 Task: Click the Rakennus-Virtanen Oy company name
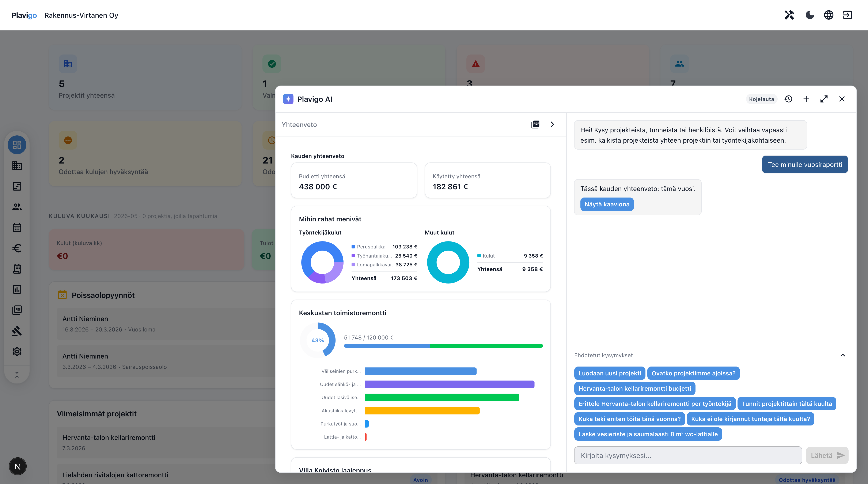[81, 15]
